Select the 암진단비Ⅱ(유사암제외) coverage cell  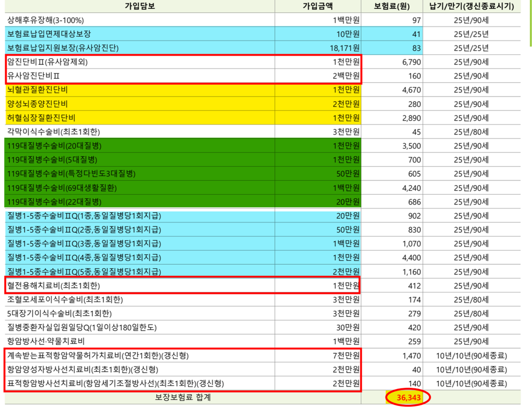point(51,62)
